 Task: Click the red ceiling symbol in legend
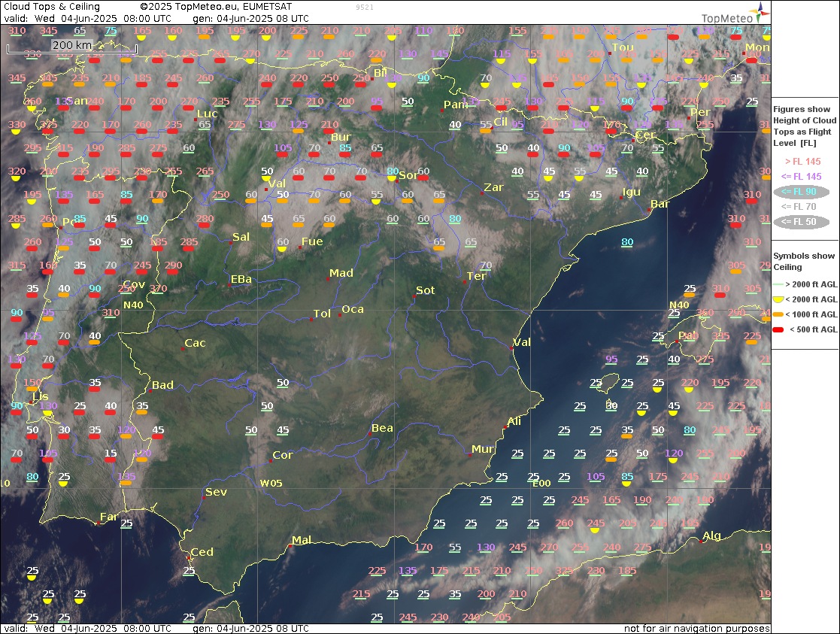(x=778, y=329)
